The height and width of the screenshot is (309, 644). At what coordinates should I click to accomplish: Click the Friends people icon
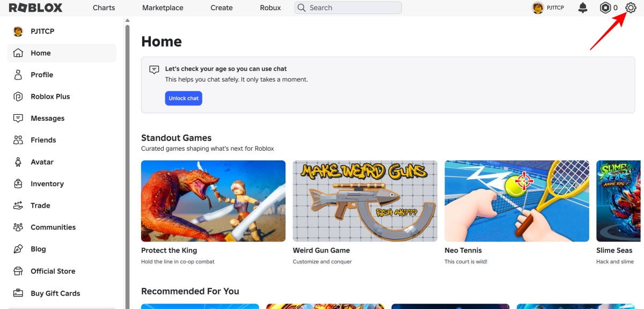click(x=18, y=140)
